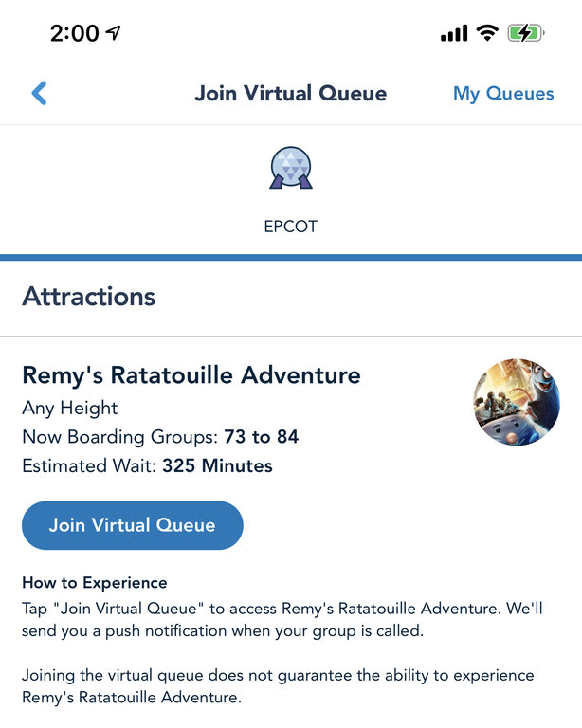Screen dimensions: 582x728
Task: Open the Remy's Ratatouille Adventure round thumbnail
Action: [x=516, y=402]
